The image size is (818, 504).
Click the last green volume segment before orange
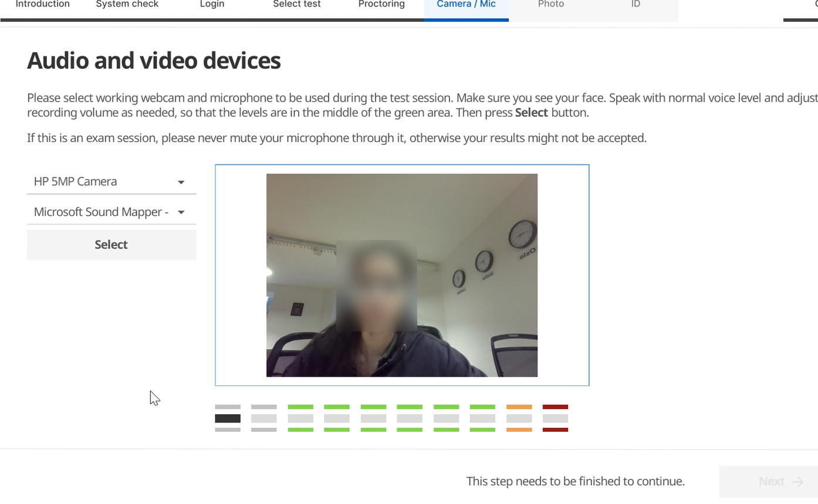point(482,418)
